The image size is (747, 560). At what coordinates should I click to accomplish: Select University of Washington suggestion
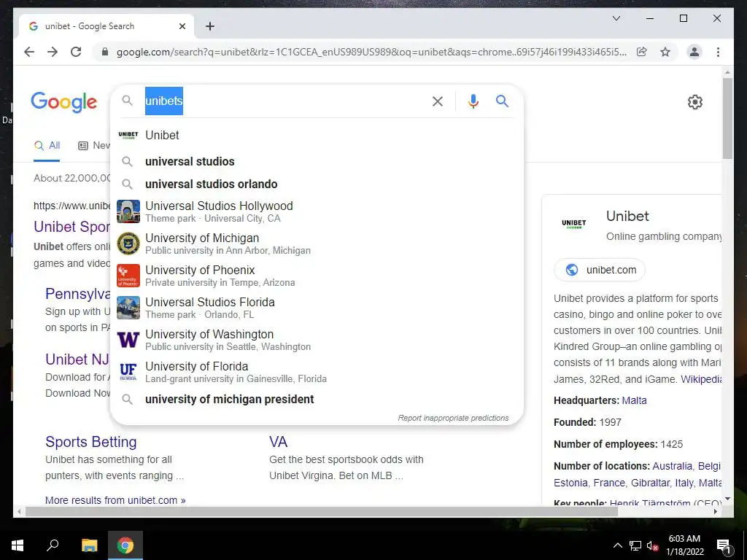point(317,340)
